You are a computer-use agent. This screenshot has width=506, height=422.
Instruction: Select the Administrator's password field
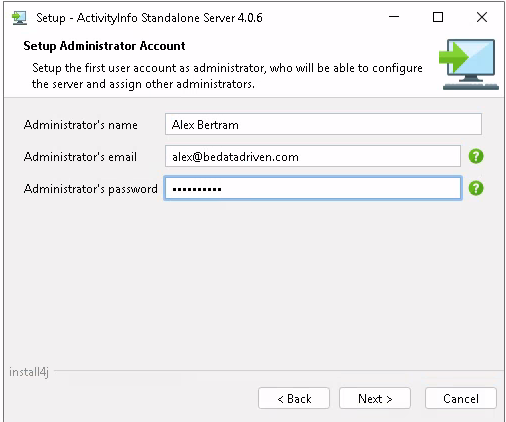tap(313, 188)
